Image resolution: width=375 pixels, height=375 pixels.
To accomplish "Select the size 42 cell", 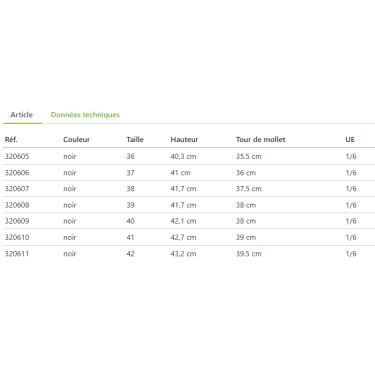I will tap(131, 254).
